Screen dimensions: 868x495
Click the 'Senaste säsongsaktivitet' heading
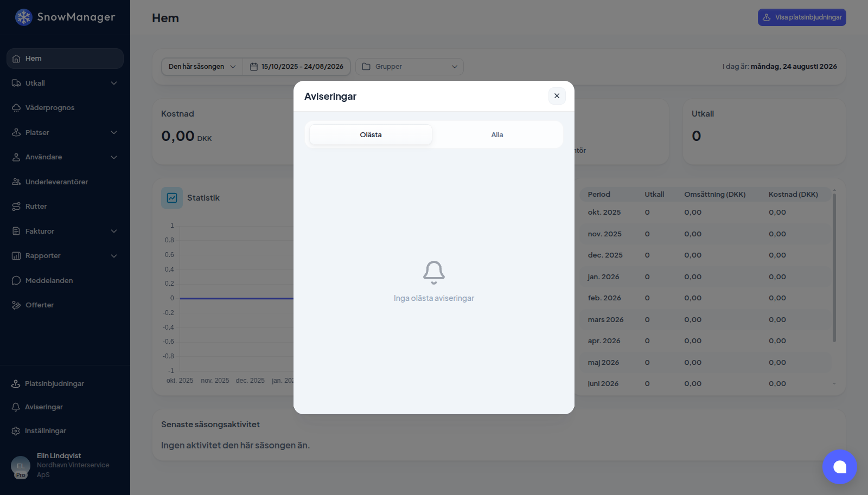point(210,425)
